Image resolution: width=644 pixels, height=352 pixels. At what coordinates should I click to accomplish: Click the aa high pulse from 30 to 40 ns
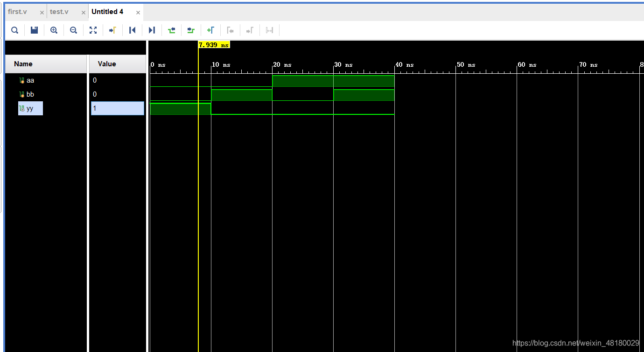point(364,81)
